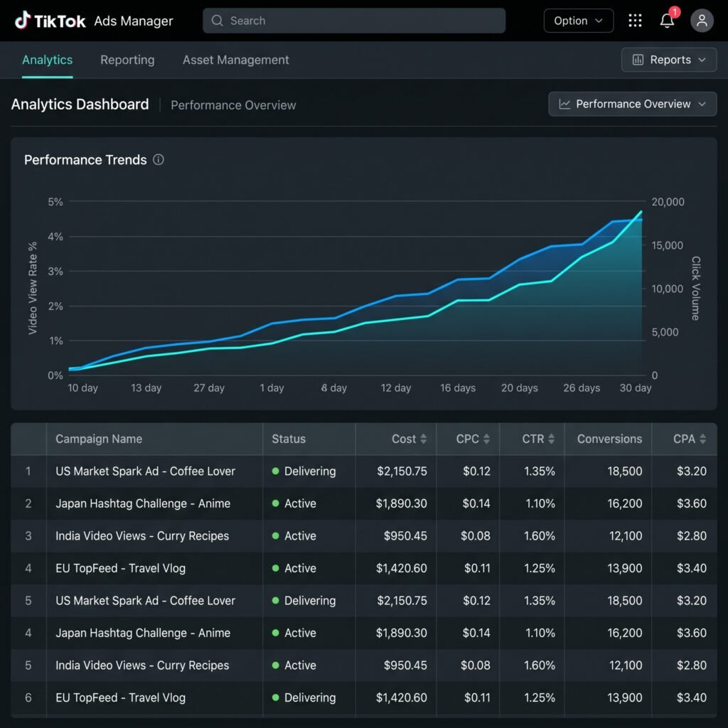Image resolution: width=728 pixels, height=728 pixels.
Task: Click the red notification badge
Action: coord(674,12)
